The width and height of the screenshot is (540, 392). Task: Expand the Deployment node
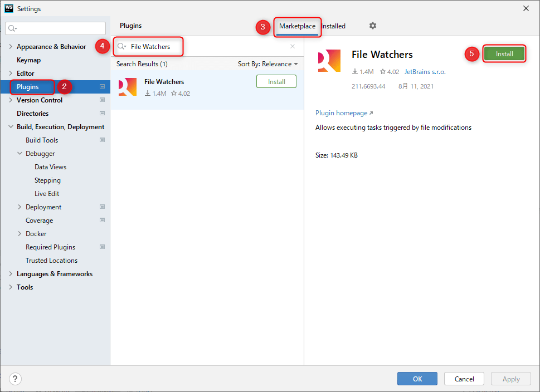20,207
